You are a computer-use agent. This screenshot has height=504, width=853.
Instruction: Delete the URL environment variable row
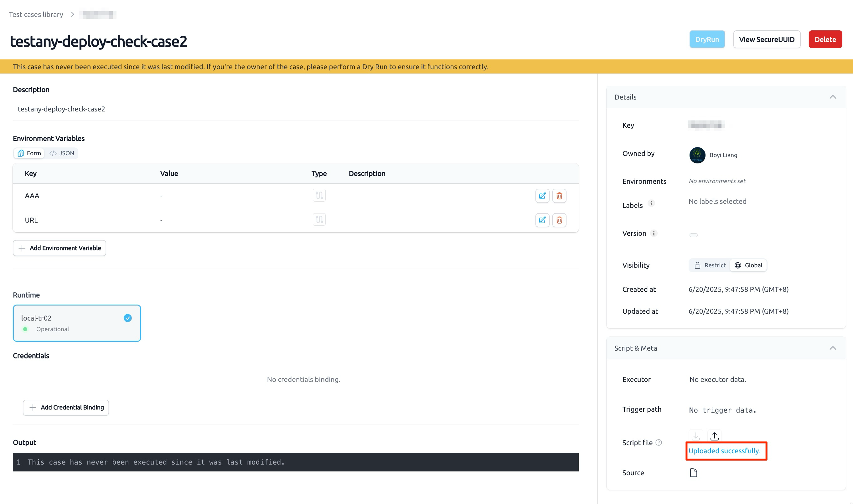559,220
